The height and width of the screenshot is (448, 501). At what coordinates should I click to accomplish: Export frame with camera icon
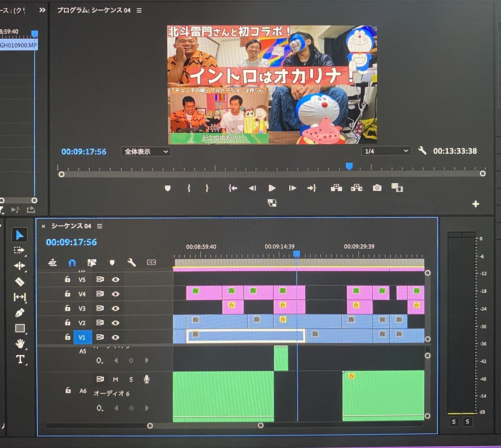[377, 188]
